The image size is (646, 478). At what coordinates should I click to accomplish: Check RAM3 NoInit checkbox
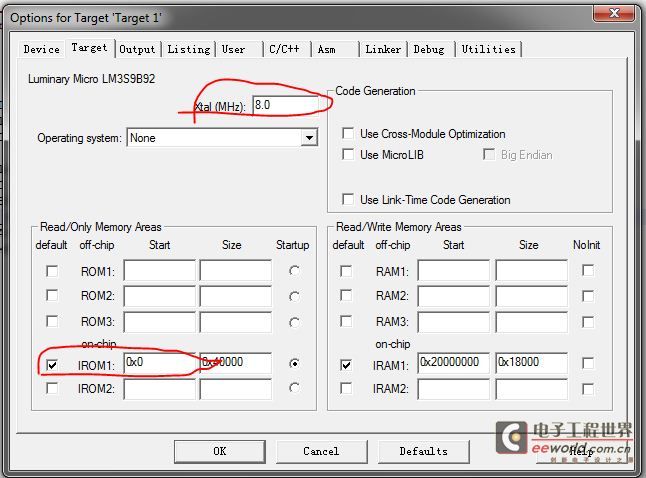588,322
